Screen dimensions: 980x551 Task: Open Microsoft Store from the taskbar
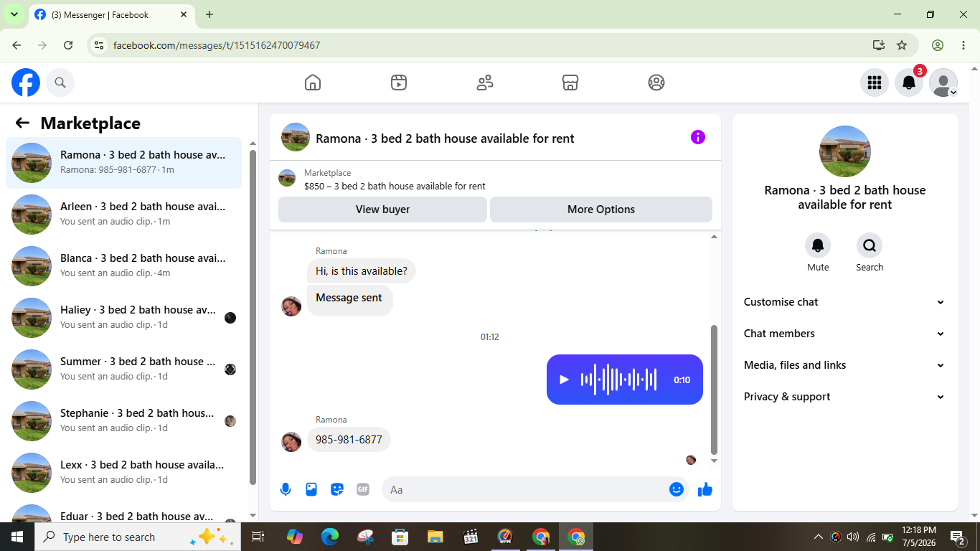coord(400,537)
